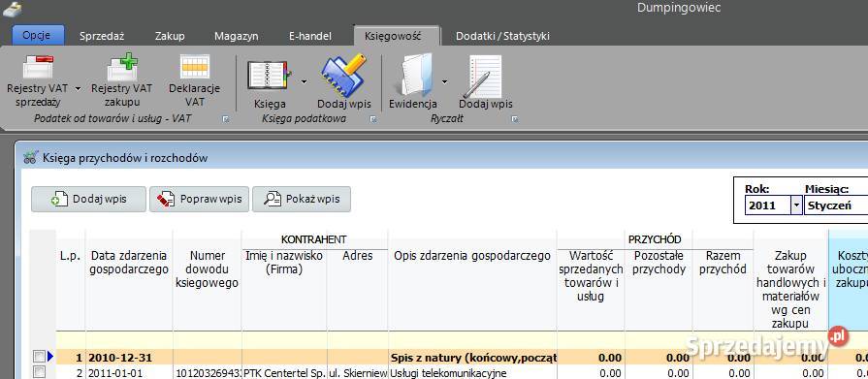The width and height of the screenshot is (868, 379).
Task: Open Ryczałt group launcher
Action: 515,118
